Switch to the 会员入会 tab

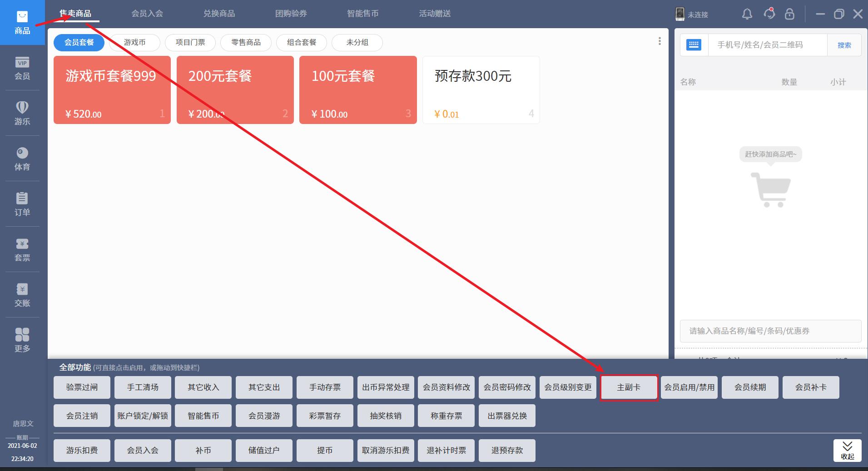pos(147,14)
